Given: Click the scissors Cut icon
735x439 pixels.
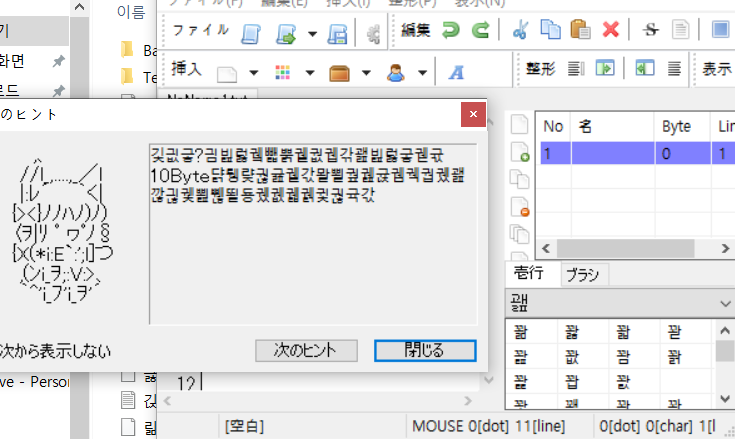Looking at the screenshot, I should coord(520,31).
